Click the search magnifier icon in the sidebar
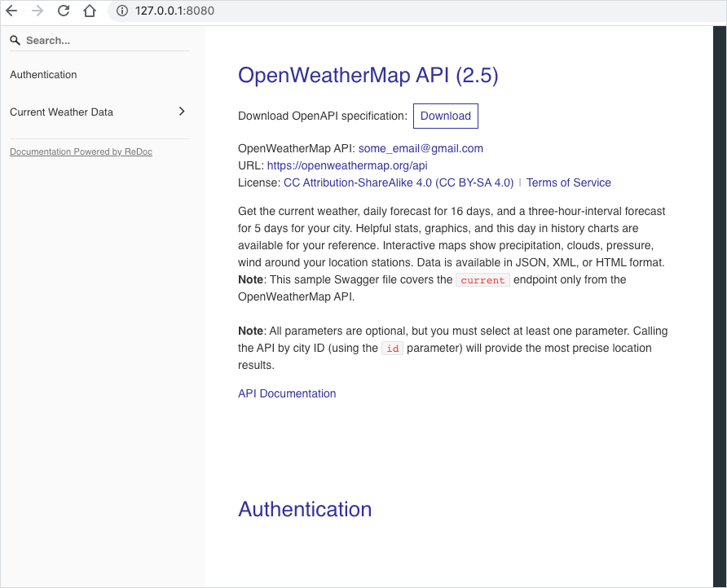The height and width of the screenshot is (588, 727). [15, 39]
